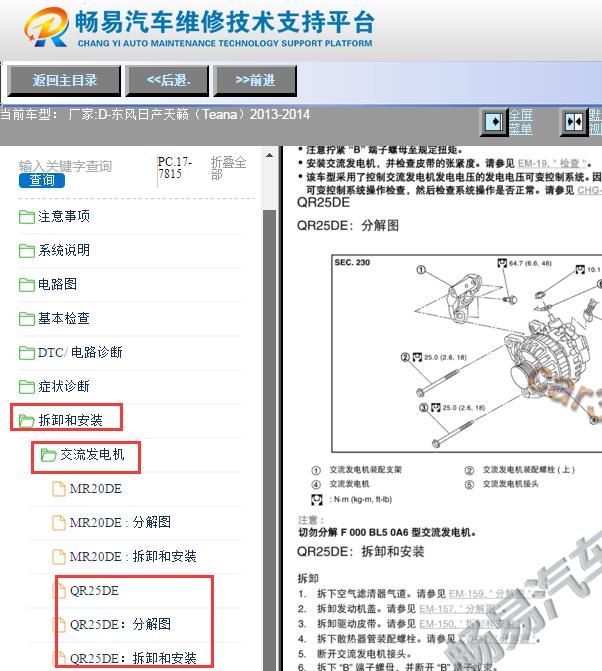This screenshot has width=602, height=671.
Task: Go back with the <<后退 button
Action: (x=167, y=80)
